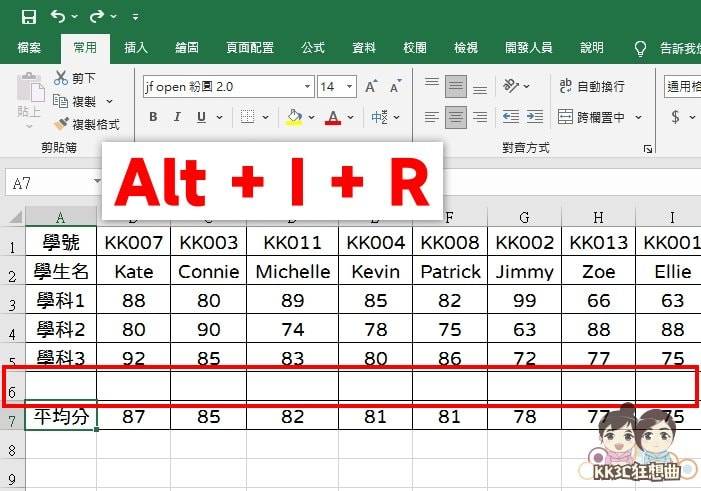The image size is (701, 491).
Task: Select the cell containing Michelle
Action: pyautogui.click(x=292, y=272)
